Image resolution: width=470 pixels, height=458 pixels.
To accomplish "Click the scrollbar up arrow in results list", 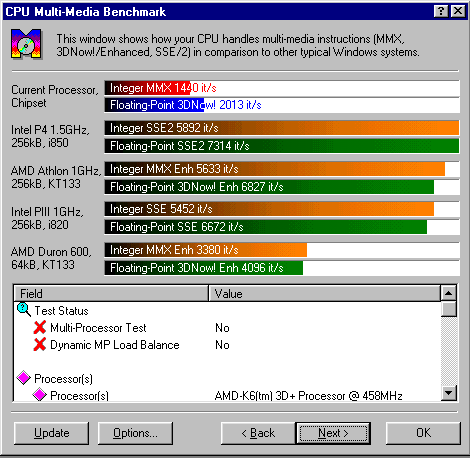I will (449, 293).
